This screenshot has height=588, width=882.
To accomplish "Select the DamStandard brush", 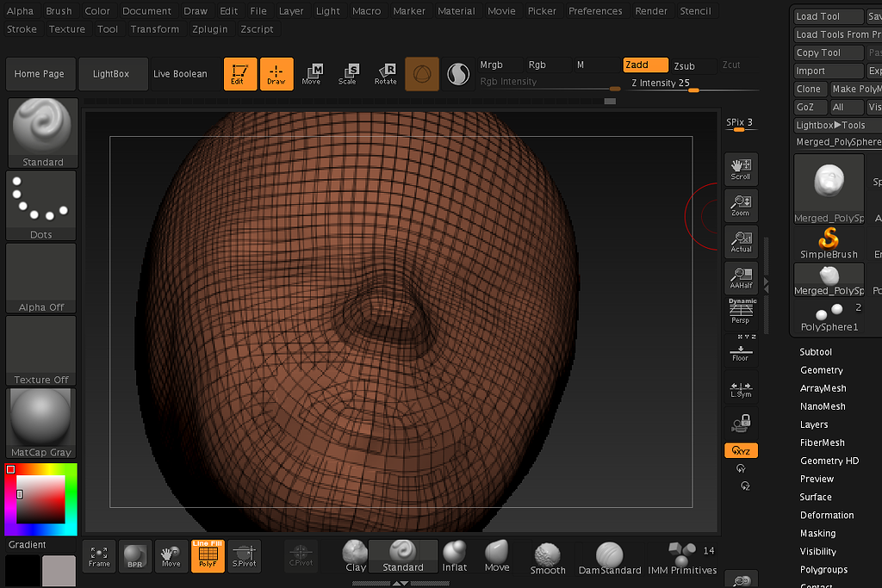I will 610,555.
